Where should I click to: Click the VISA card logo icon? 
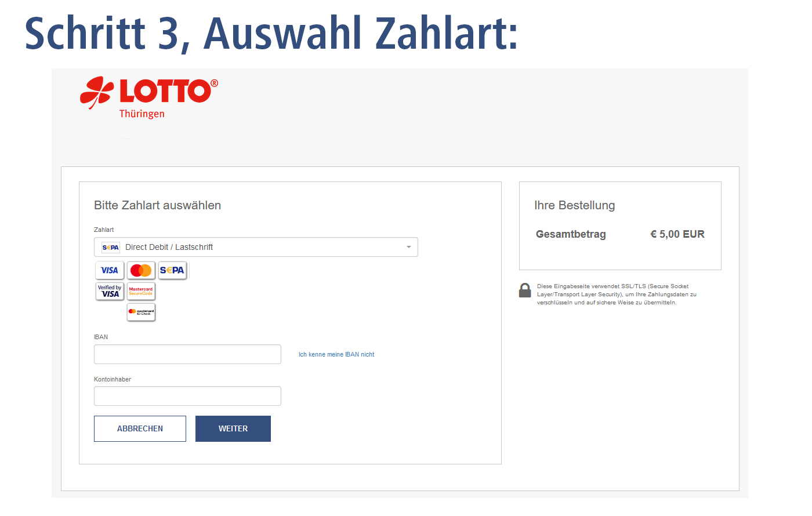coord(110,270)
